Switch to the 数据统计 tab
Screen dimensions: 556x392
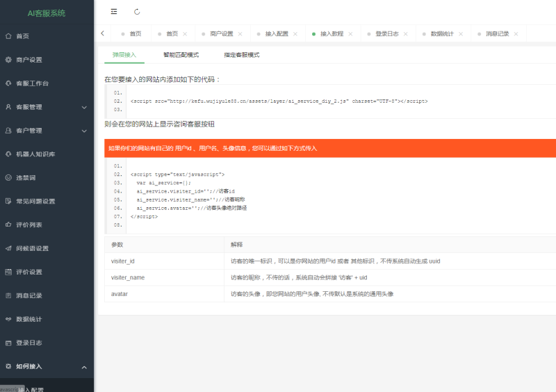coord(442,33)
